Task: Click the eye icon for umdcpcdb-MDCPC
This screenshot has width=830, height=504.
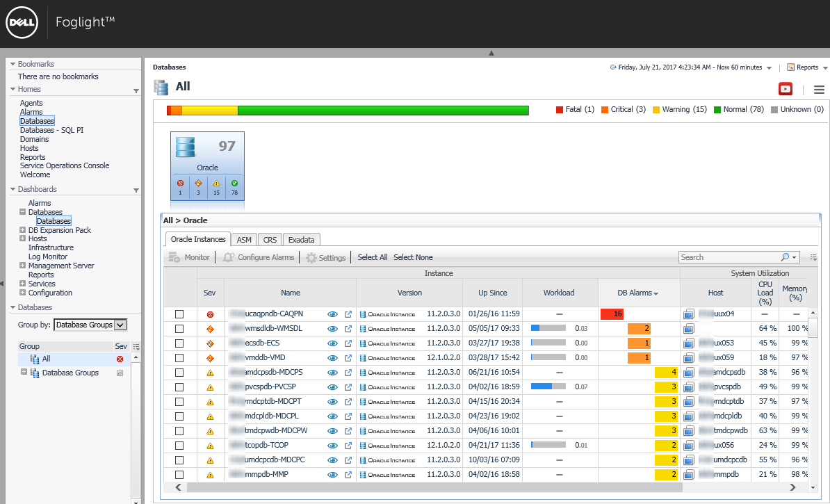Action: pos(332,460)
